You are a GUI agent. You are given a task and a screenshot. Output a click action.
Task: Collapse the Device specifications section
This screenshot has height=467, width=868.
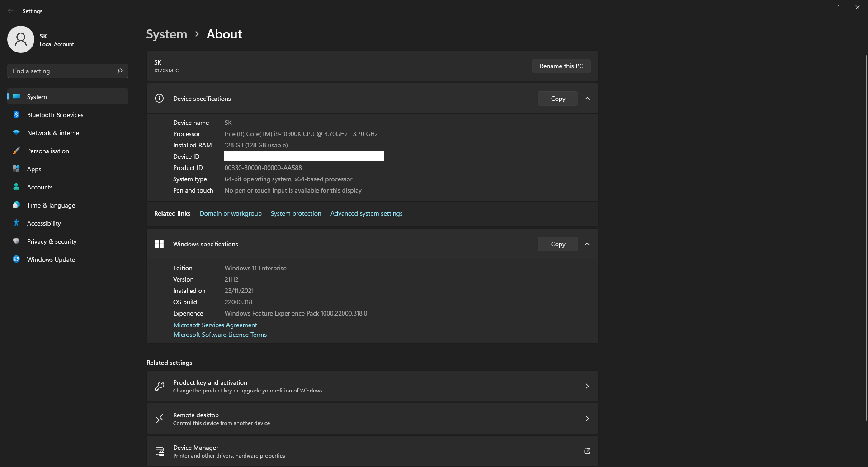pos(587,99)
